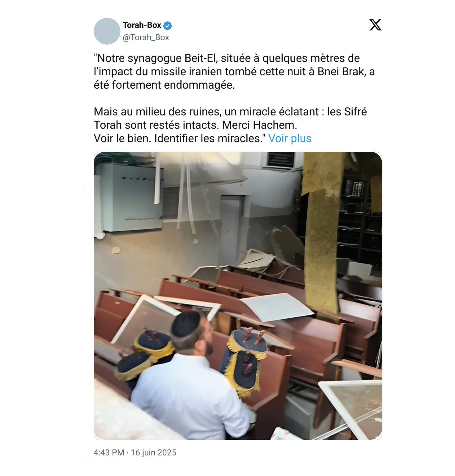Viewport: 455px width, 476px height.
Task: Click the paragraph about synagogue Beit-El
Action: 234,71
